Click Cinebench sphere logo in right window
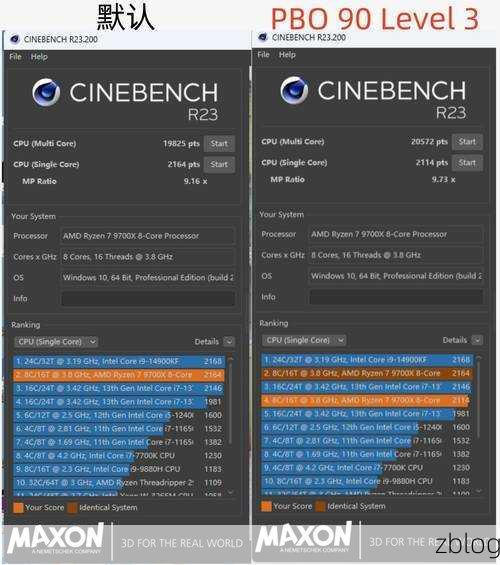The width and height of the screenshot is (500, 565). (x=294, y=90)
